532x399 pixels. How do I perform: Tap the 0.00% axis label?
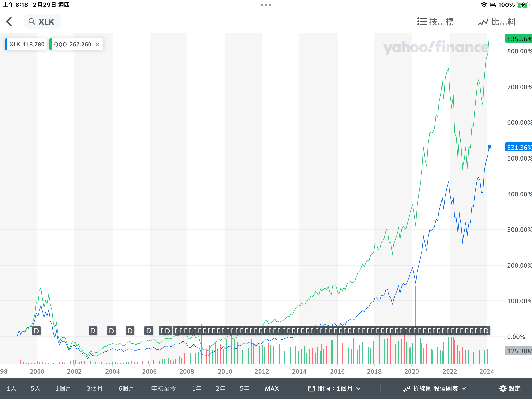tap(516, 337)
